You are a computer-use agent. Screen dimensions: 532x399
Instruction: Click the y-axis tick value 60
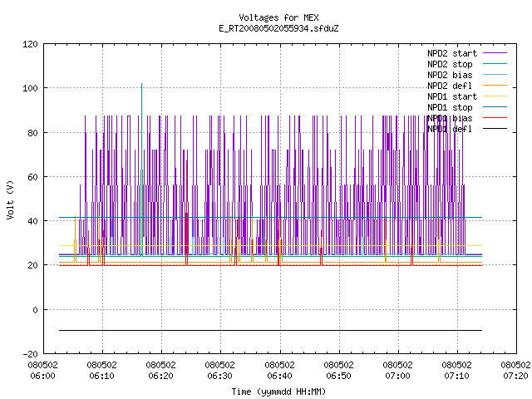pos(32,177)
